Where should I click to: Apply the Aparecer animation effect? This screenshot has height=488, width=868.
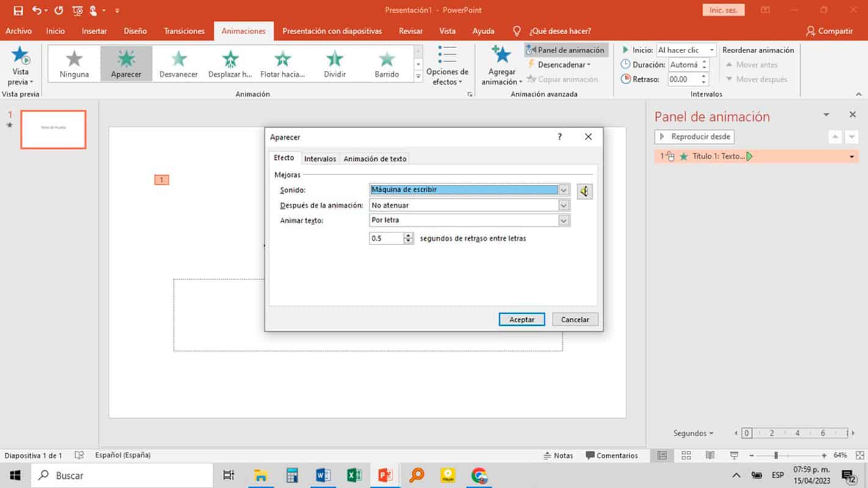[126, 63]
